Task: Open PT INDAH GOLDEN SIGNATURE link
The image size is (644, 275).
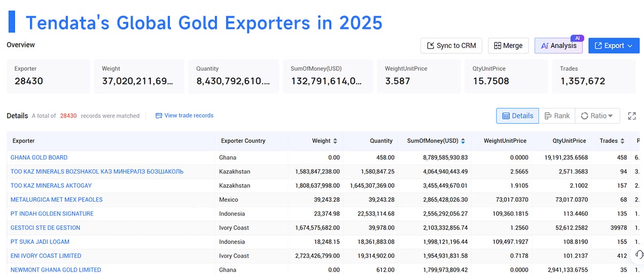Action: pyautogui.click(x=52, y=214)
